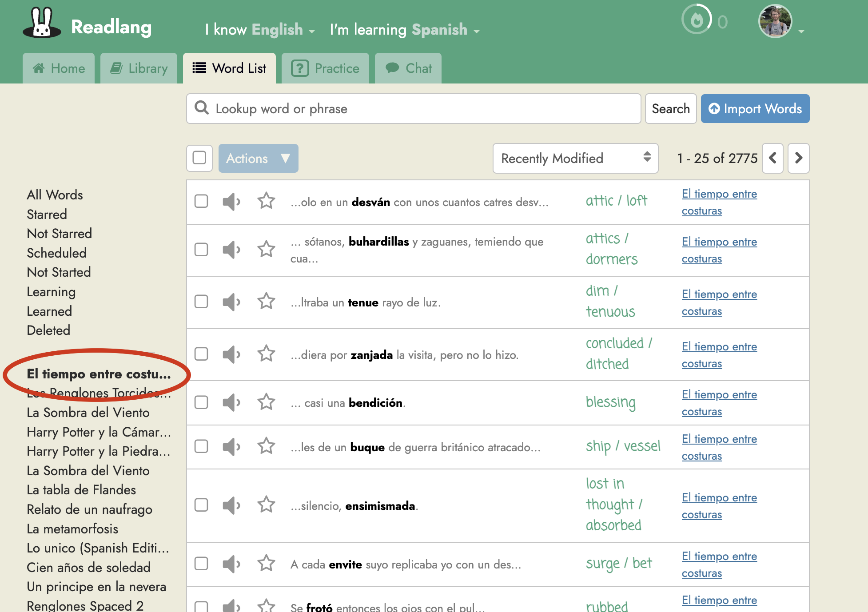Open the Library tab
The width and height of the screenshot is (868, 612).
(139, 68)
